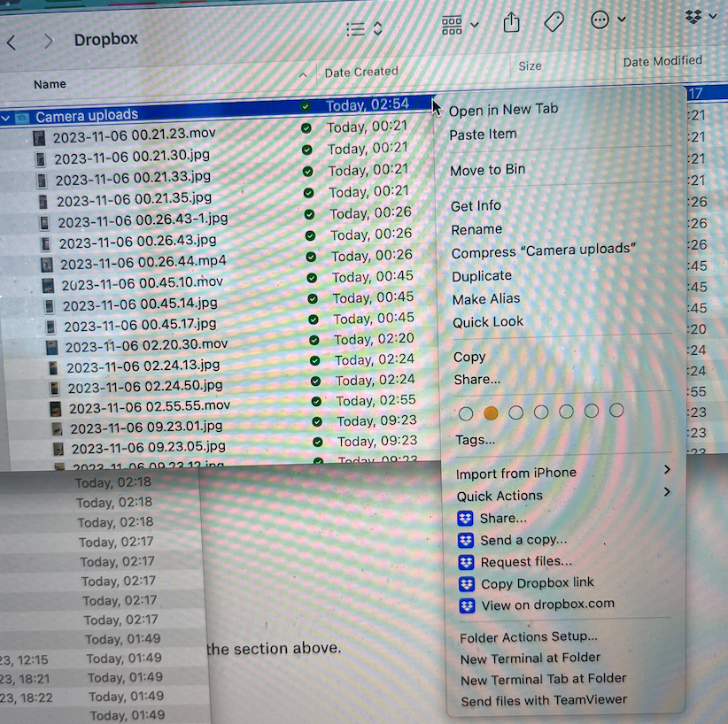
Task: Choose Get Info
Action: [476, 205]
